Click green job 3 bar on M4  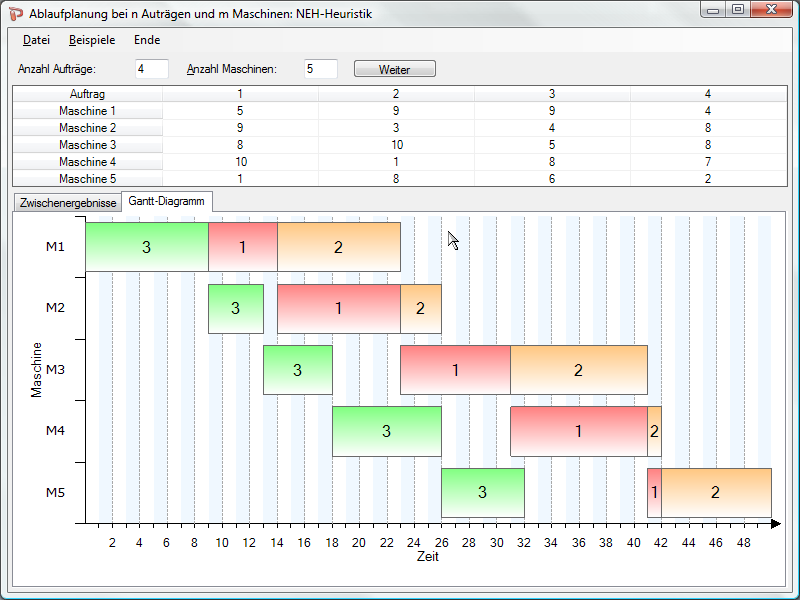pos(386,431)
